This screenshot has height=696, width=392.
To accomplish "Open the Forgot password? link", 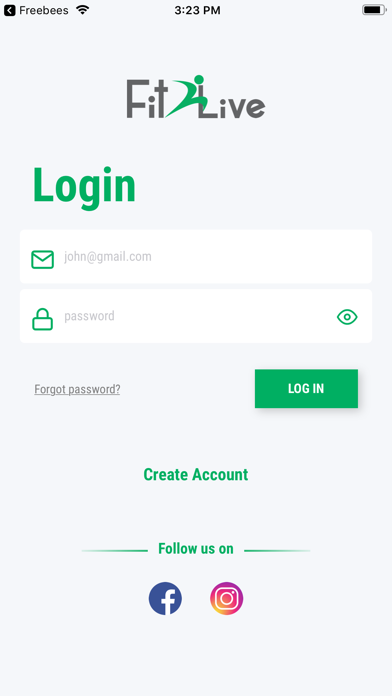I will pos(77,389).
